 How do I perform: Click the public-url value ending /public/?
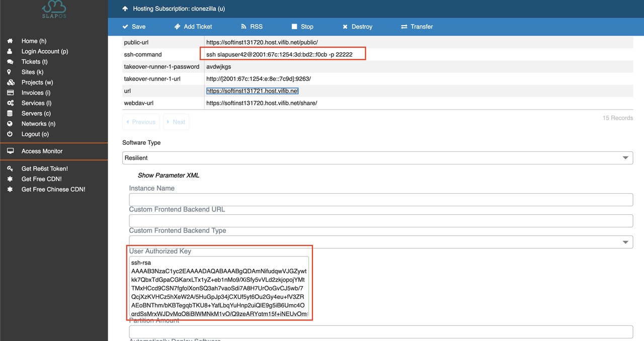coord(262,42)
